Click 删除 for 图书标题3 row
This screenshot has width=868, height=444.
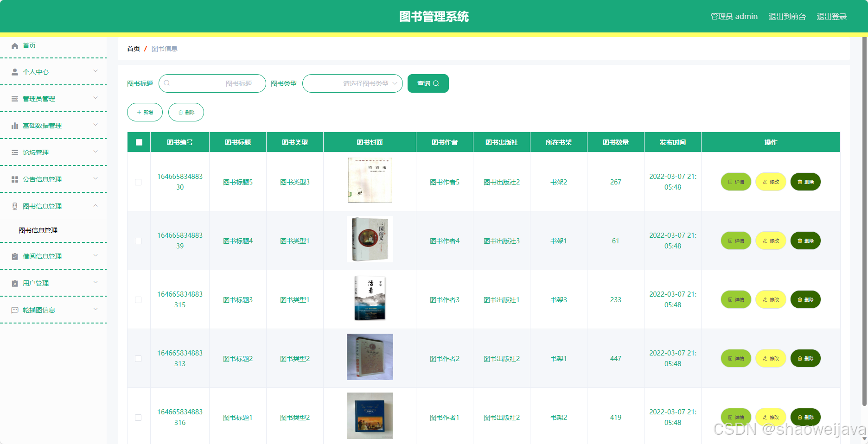[805, 299]
